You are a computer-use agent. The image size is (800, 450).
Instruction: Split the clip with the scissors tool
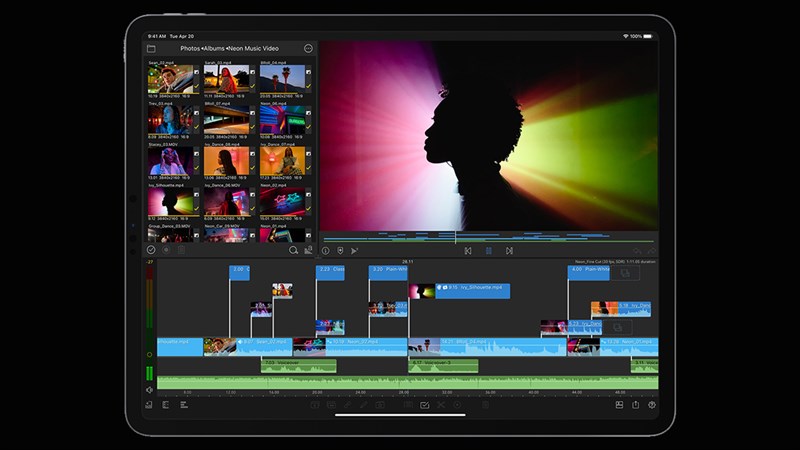(x=441, y=405)
